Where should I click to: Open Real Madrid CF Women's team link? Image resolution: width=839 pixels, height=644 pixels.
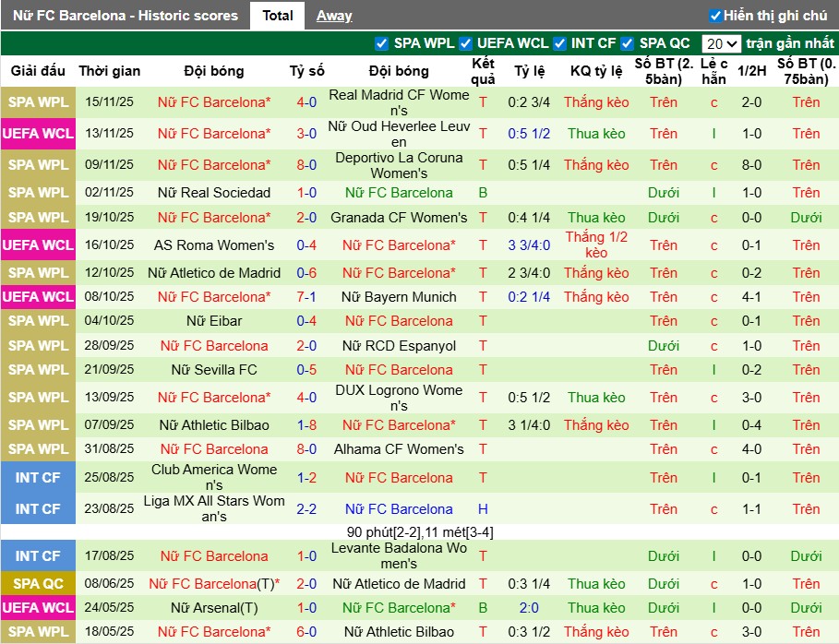[399, 102]
